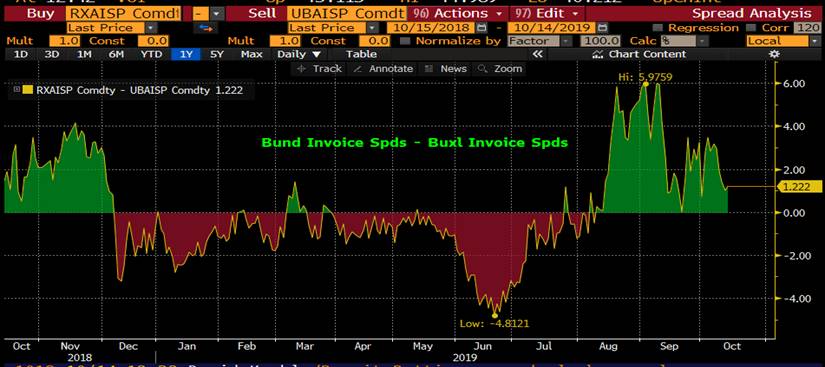Viewport: 825px width, 367px height.
Task: Switch to Table view
Action: point(361,54)
